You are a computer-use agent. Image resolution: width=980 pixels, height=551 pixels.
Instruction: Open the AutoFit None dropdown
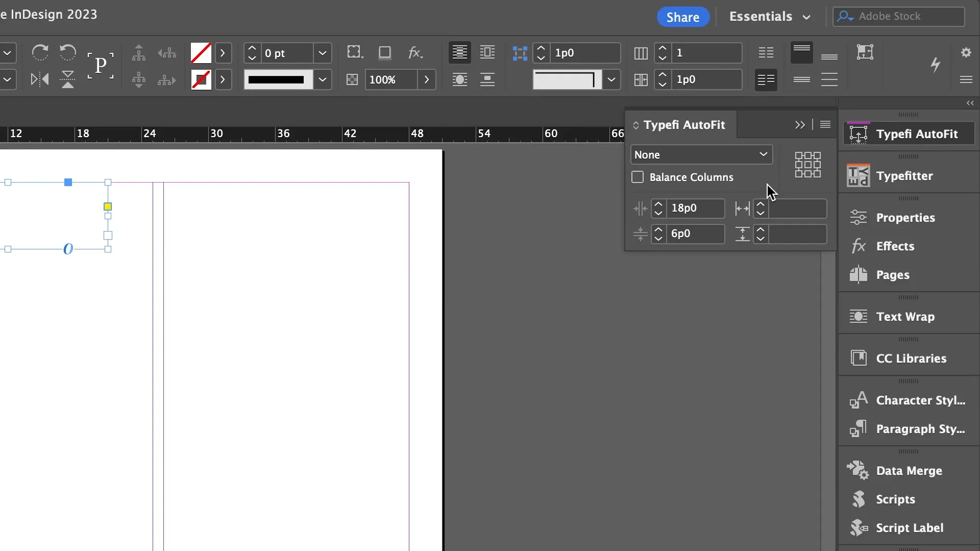pos(701,155)
